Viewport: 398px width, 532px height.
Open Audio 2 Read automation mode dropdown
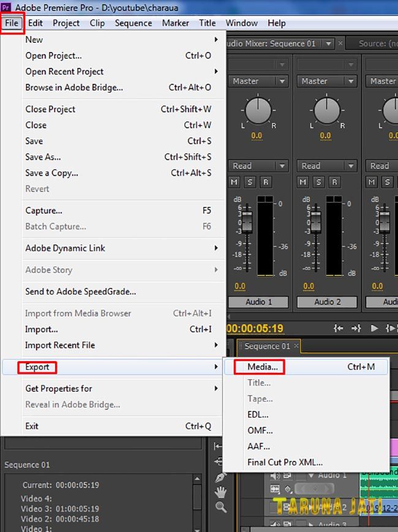click(327, 165)
